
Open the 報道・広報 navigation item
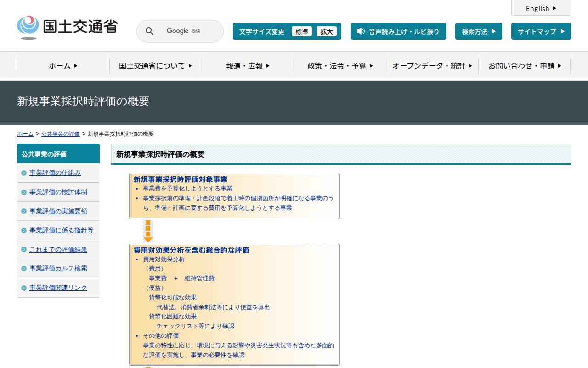(x=248, y=66)
